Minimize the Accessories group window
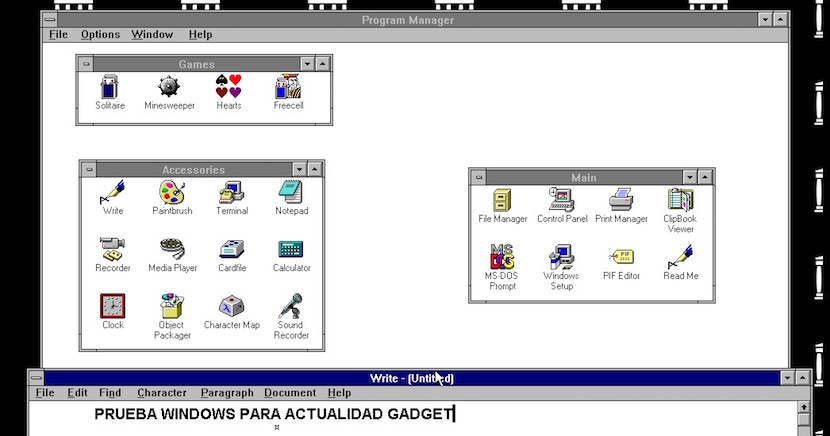Screen dimensions: 830x436 coord(300,169)
